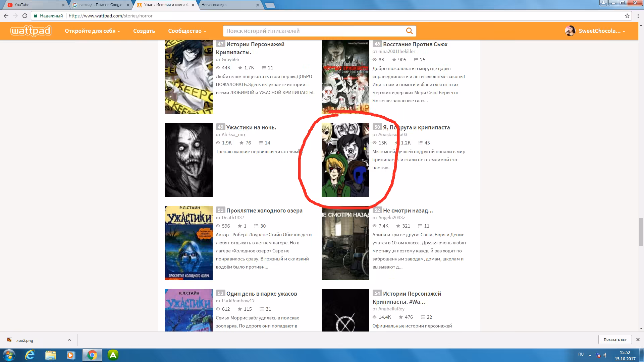Show hidden tray icons arrow
This screenshot has height=362, width=644.
[x=590, y=355]
